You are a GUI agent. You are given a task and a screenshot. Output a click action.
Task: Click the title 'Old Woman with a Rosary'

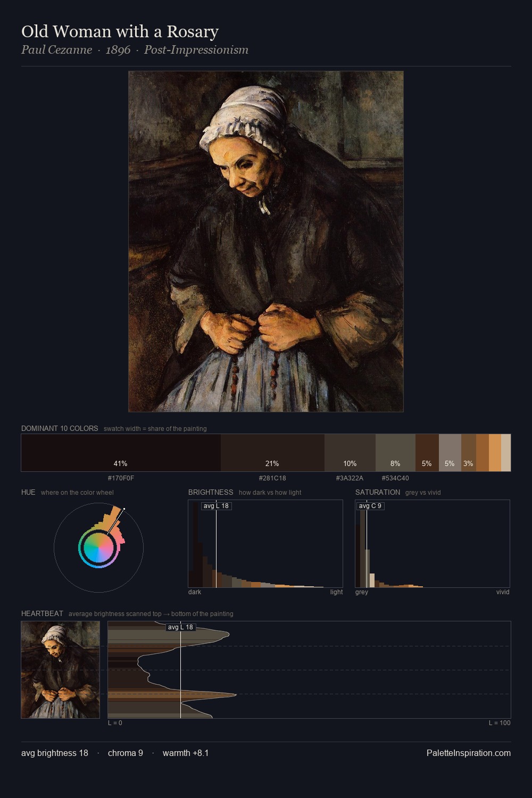tap(120, 32)
